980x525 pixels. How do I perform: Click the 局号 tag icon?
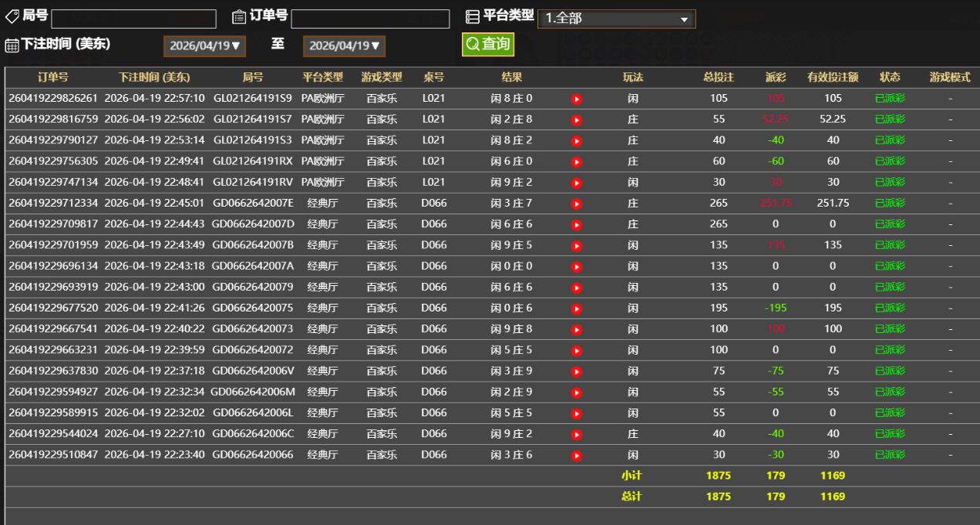tap(12, 16)
